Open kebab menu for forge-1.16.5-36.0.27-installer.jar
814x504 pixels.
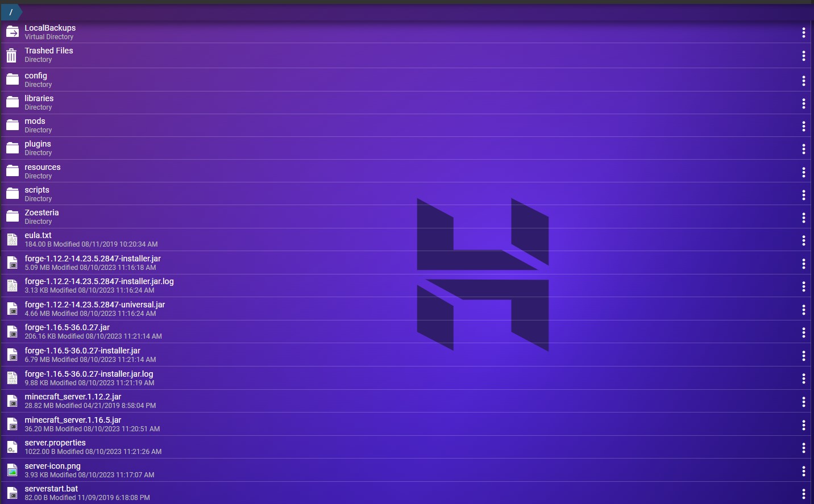803,356
